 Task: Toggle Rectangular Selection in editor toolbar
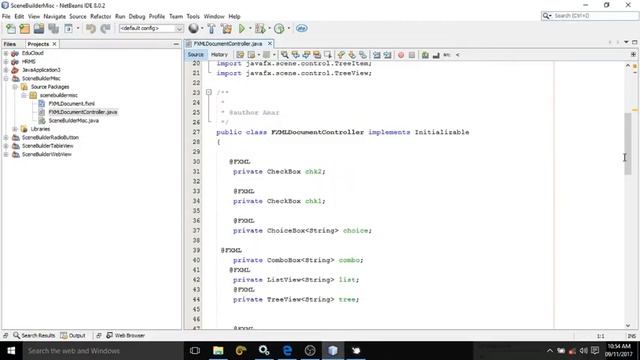[x=327, y=55]
